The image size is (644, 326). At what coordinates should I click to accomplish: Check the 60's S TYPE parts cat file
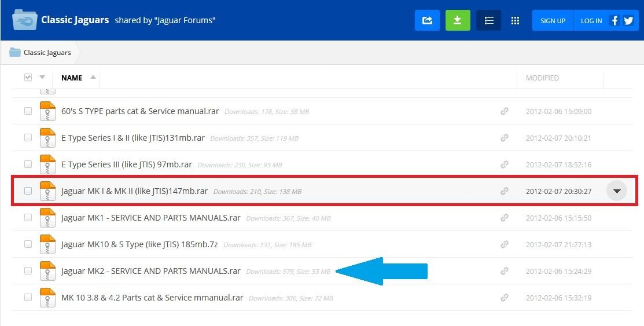click(x=28, y=111)
